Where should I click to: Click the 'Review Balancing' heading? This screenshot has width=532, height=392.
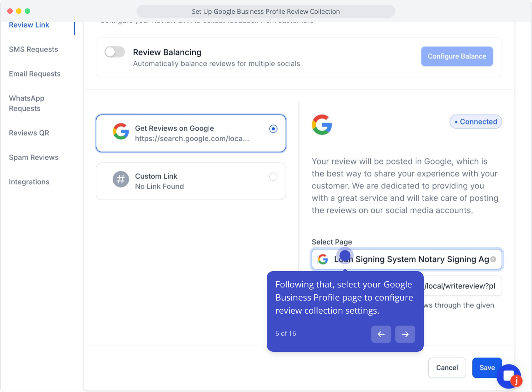[x=167, y=52]
